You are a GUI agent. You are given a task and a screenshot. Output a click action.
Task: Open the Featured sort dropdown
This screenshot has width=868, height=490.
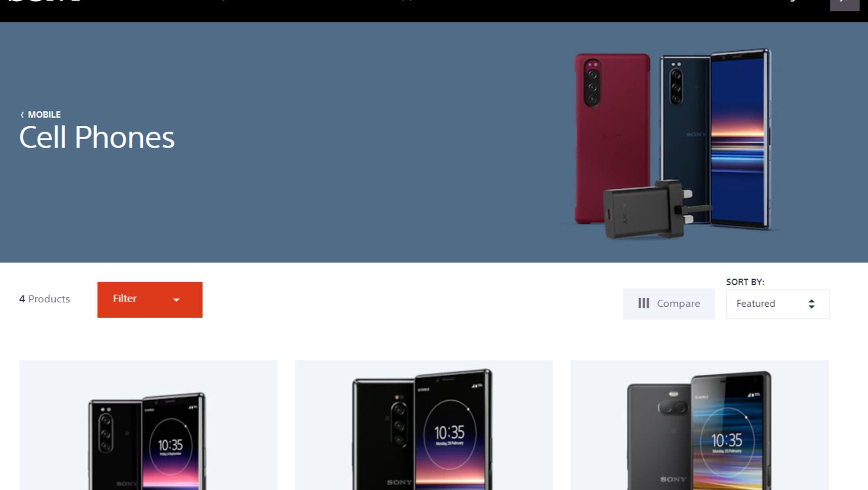(x=778, y=304)
